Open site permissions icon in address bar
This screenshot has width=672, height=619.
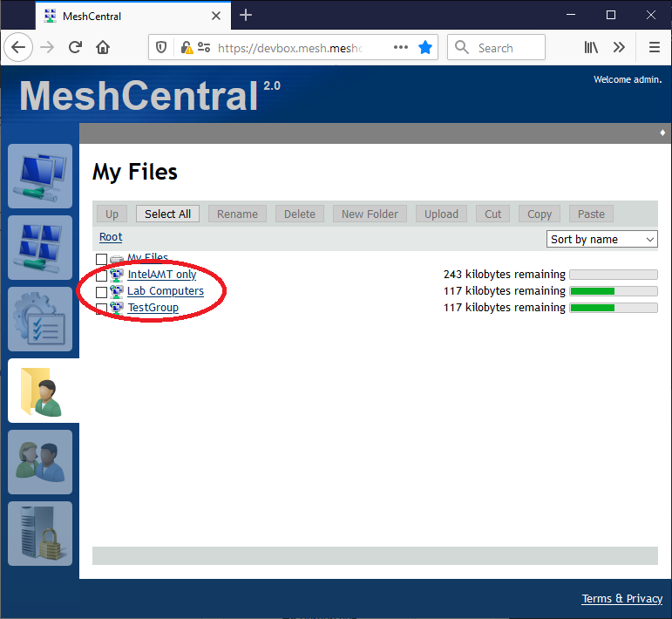click(204, 47)
